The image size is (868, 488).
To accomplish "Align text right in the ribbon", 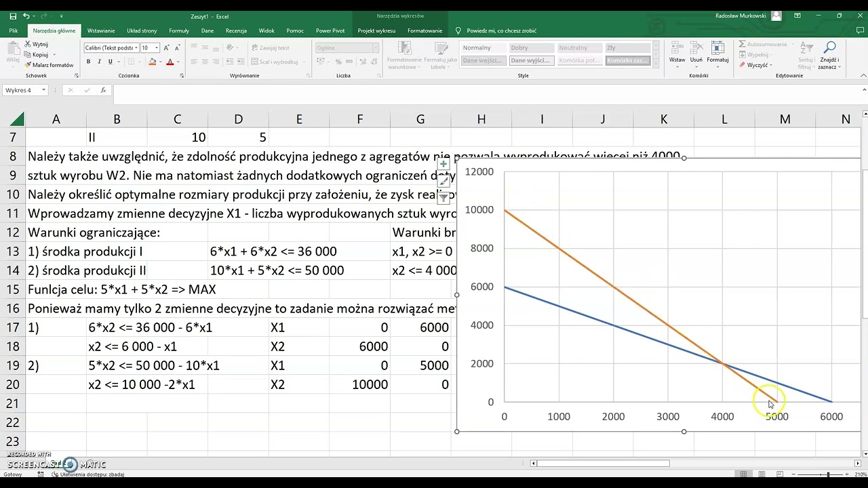I will pos(217,62).
